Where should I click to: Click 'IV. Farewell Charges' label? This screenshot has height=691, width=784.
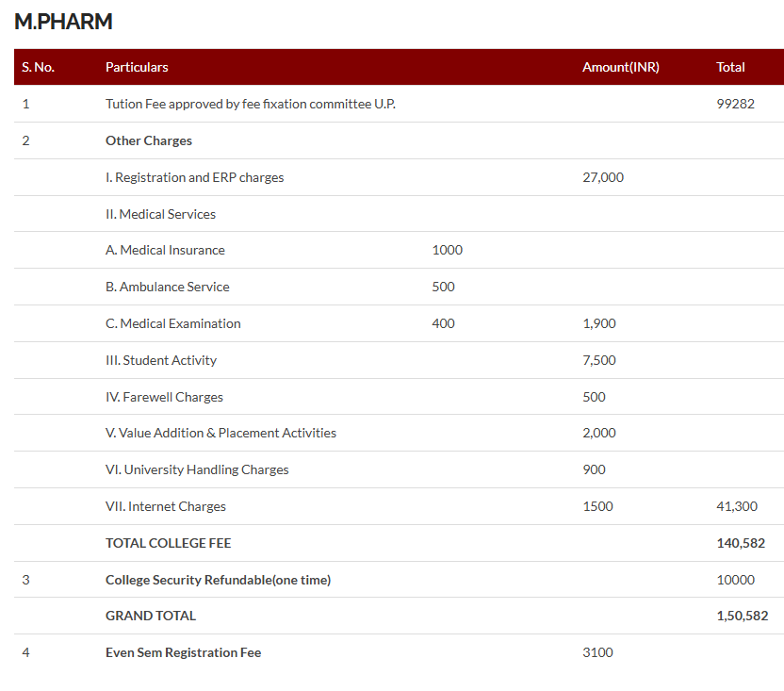pos(164,397)
